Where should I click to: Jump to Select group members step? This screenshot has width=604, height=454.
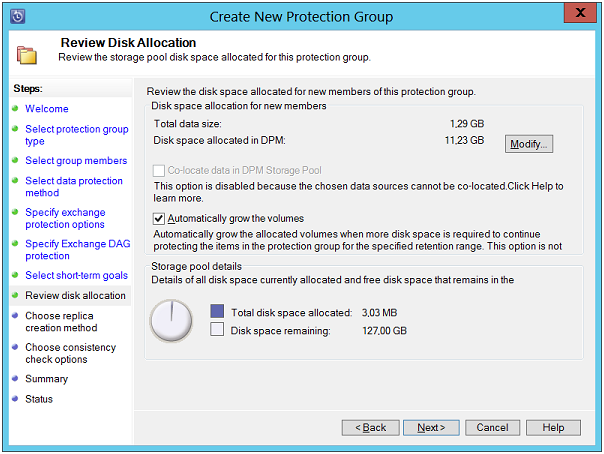(x=76, y=161)
